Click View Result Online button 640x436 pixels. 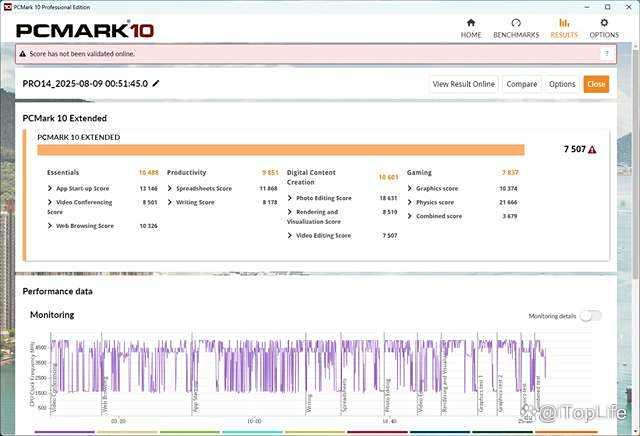[464, 84]
